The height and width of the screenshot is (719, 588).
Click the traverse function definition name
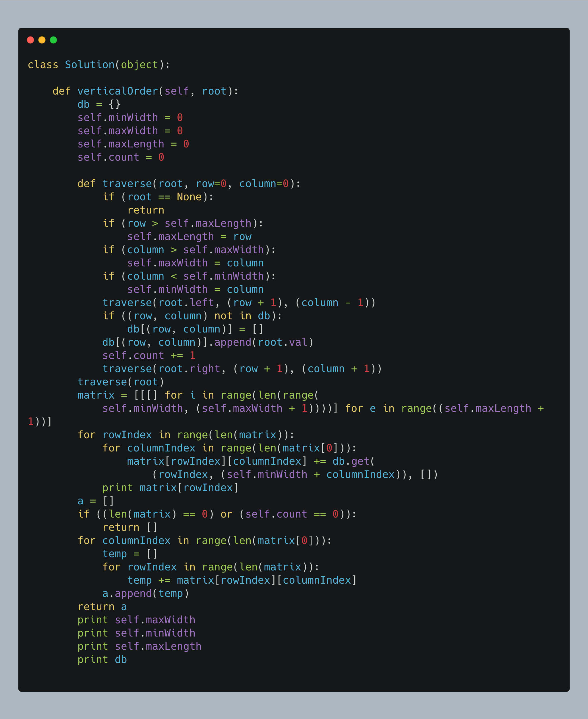point(127,184)
